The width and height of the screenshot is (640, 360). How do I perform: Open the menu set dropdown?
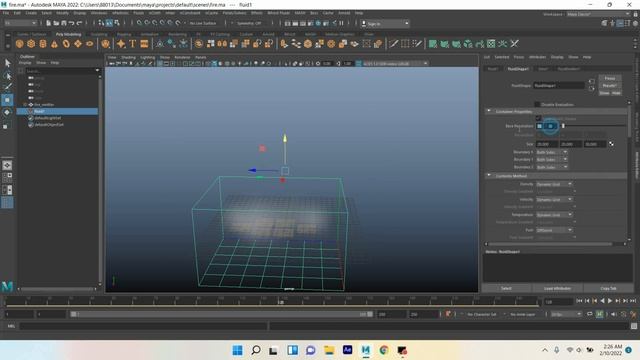click(x=21, y=23)
